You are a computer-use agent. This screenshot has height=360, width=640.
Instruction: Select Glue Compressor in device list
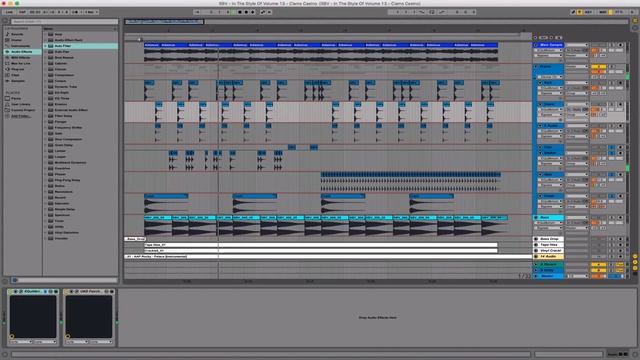[81, 139]
